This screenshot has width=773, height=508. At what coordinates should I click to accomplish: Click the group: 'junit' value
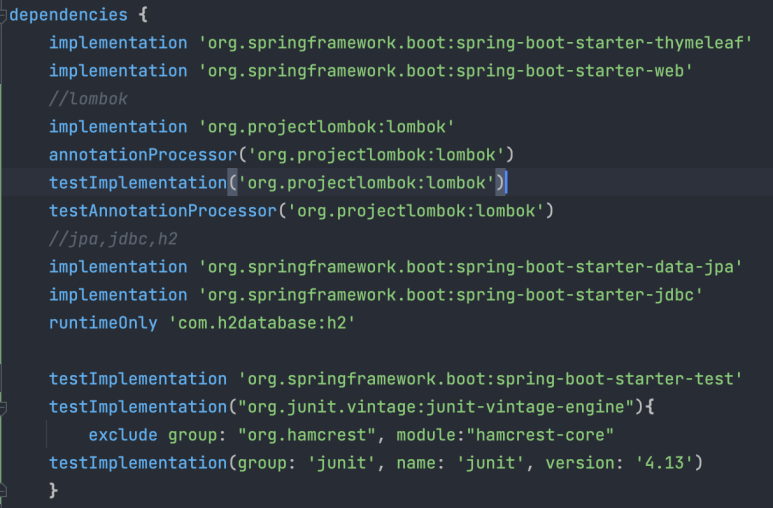(x=342, y=463)
